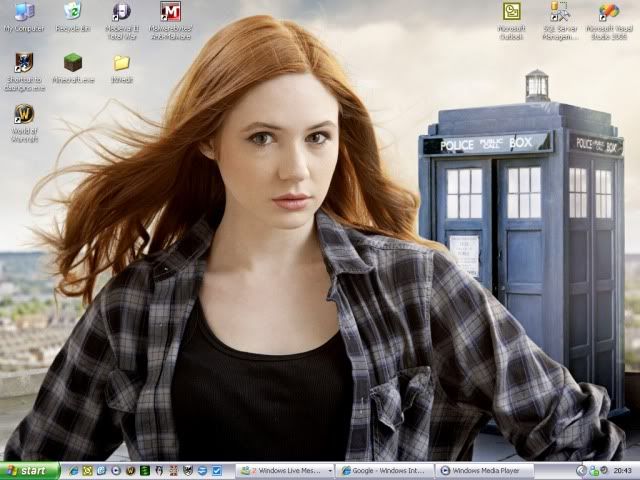Switch to Windows Media Player taskbar button
Screen dimensions: 640x480
[x=485, y=471]
